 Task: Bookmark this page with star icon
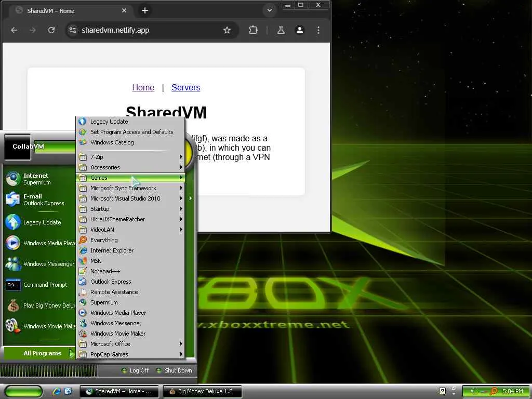[x=227, y=30]
